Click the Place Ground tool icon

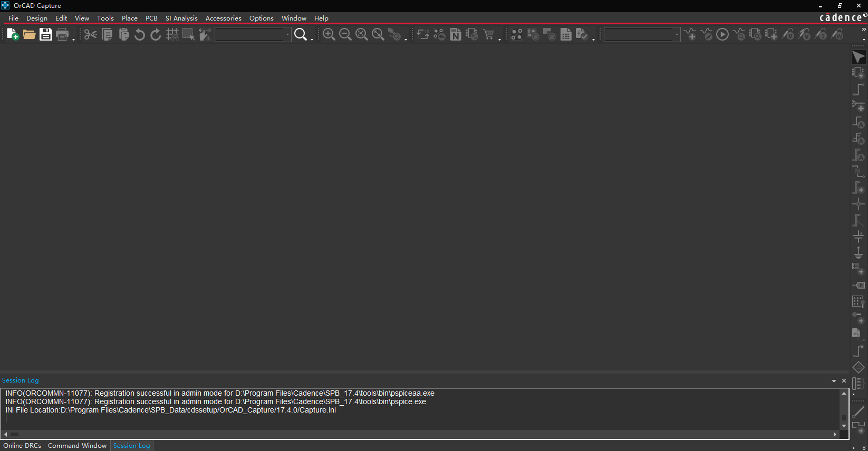click(x=858, y=253)
